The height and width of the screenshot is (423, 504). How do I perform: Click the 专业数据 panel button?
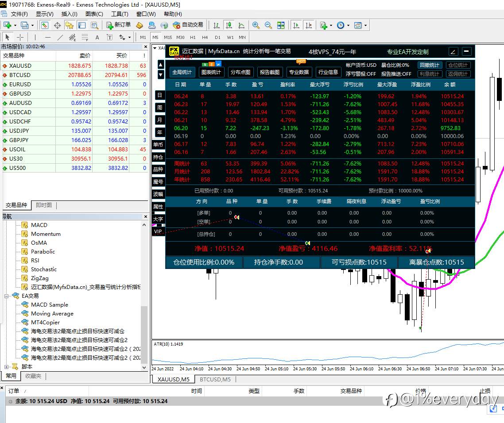pyautogui.click(x=299, y=72)
